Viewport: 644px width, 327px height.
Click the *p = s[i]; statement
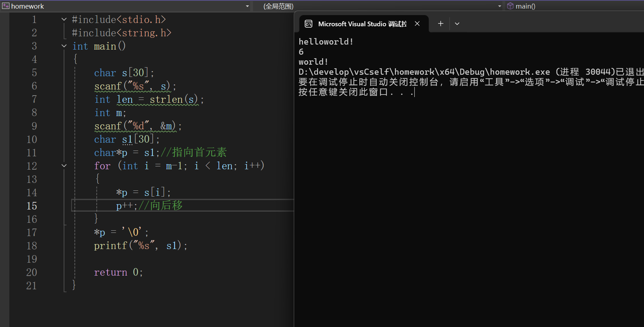pos(143,193)
